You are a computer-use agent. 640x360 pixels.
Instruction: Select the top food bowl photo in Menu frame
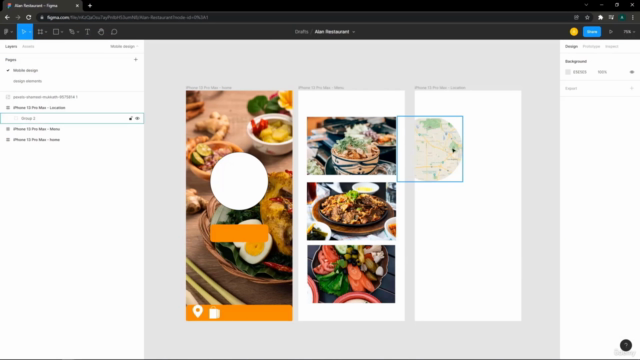pyautogui.click(x=351, y=146)
